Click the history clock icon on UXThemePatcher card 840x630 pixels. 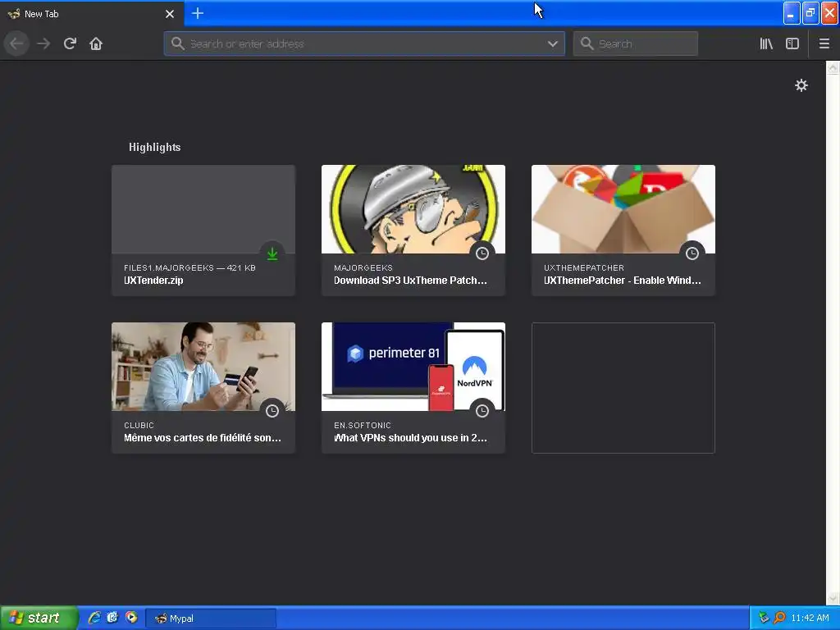tap(692, 253)
